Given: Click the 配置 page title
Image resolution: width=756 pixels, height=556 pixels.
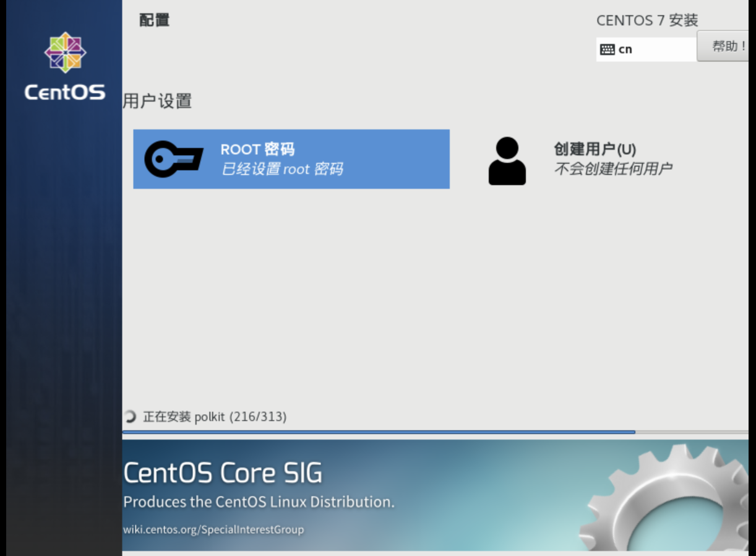Looking at the screenshot, I should point(154,20).
